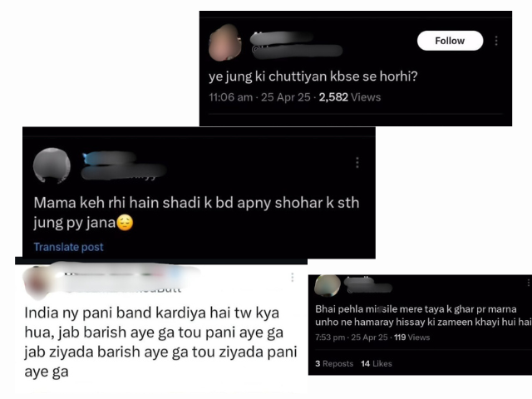Viewport: 532px width, 399px height.
Task: Open three-dot menu on India ny pani tweet
Action: pos(292,277)
